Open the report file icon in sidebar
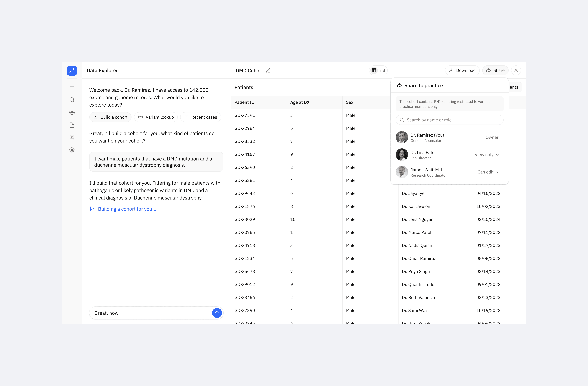Image resolution: width=588 pixels, height=386 pixels. [x=72, y=125]
